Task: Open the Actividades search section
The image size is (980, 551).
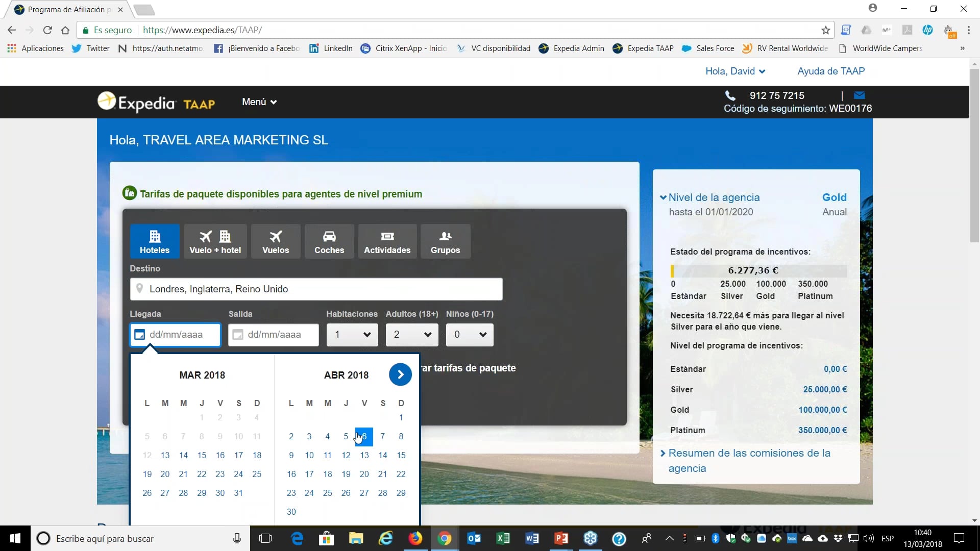Action: 387,241
